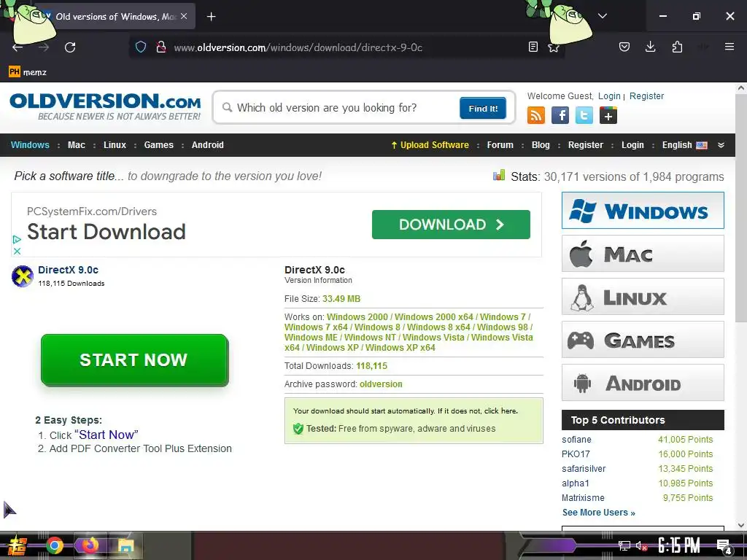The width and height of the screenshot is (747, 560).
Task: Focus the old version search field
Action: 338,108
